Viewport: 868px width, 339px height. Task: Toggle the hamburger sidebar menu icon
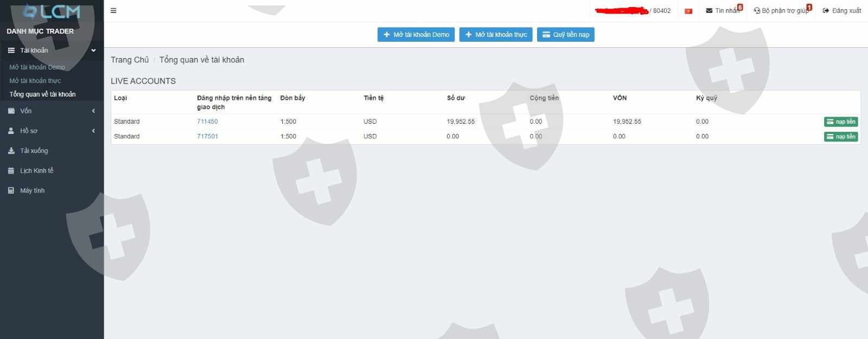click(113, 11)
